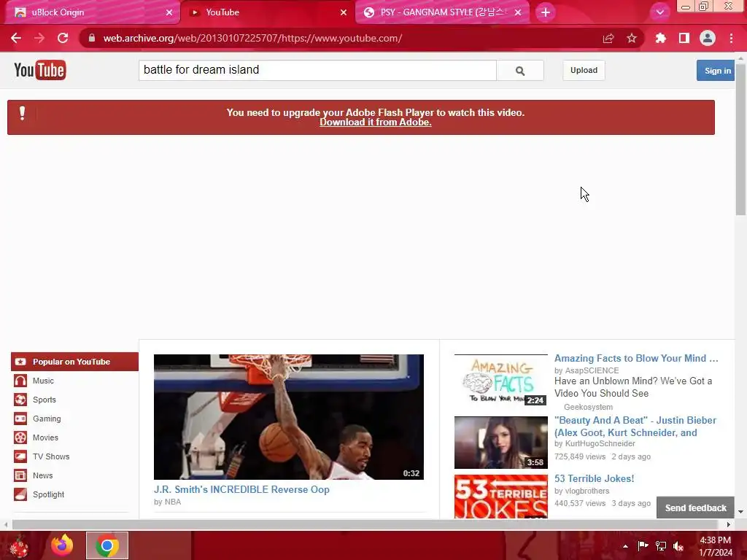Click the Action Center flag icon
This screenshot has height=560, width=747.
point(643,545)
